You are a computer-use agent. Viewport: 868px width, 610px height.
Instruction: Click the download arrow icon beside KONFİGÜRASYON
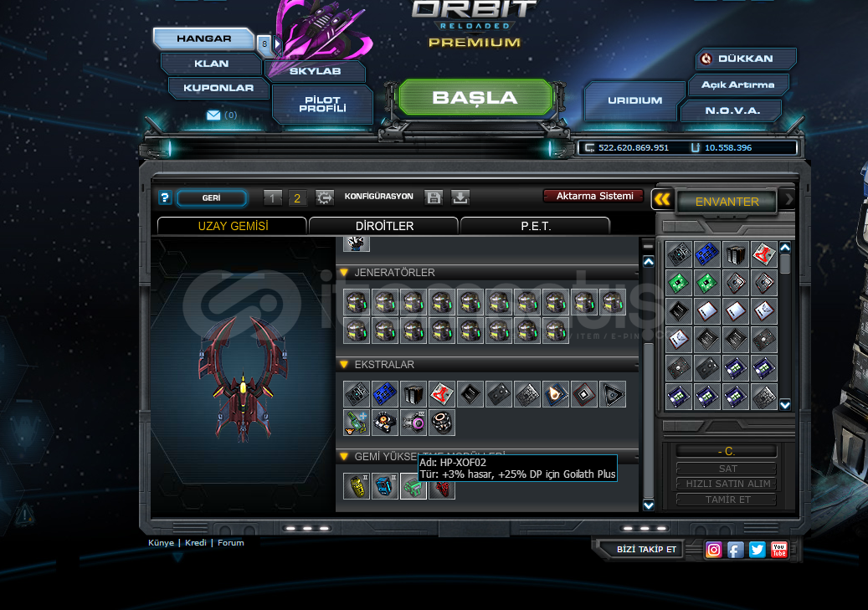tap(460, 197)
